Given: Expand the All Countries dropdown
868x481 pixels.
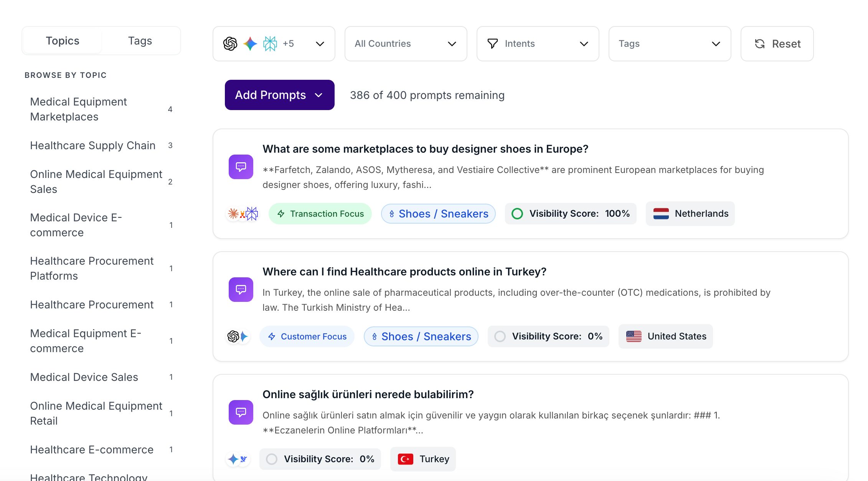Looking at the screenshot, I should pos(406,44).
